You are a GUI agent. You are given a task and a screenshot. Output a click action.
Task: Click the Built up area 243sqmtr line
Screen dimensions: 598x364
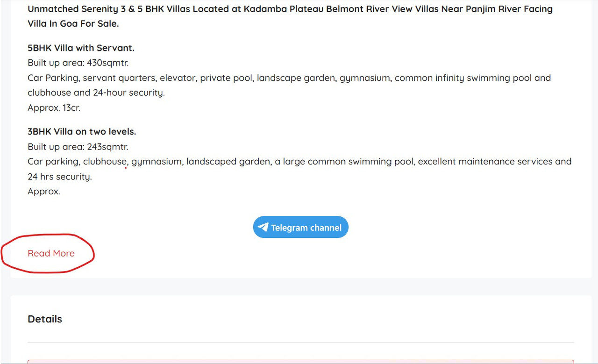(x=78, y=147)
